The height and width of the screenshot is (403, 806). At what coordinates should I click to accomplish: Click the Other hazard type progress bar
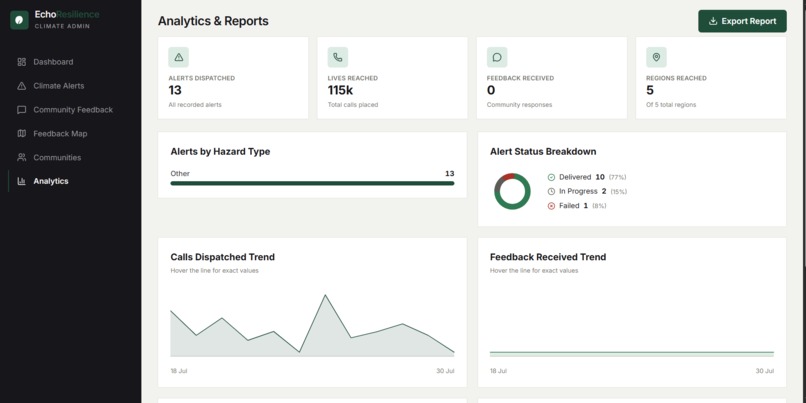tap(312, 183)
